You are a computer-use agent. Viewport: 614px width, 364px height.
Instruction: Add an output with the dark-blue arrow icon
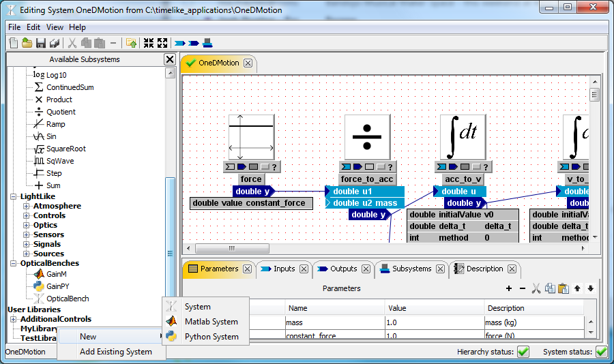pos(194,43)
